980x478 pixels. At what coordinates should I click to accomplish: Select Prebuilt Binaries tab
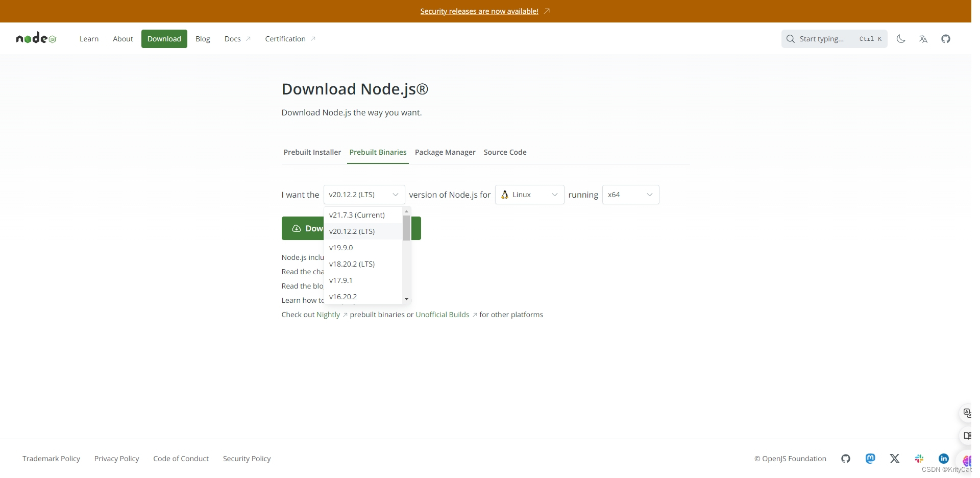[x=378, y=152]
